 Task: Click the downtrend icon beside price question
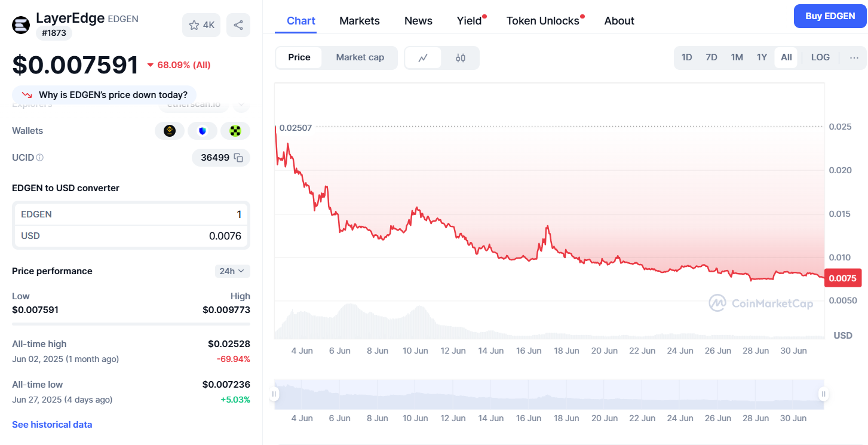tap(27, 94)
